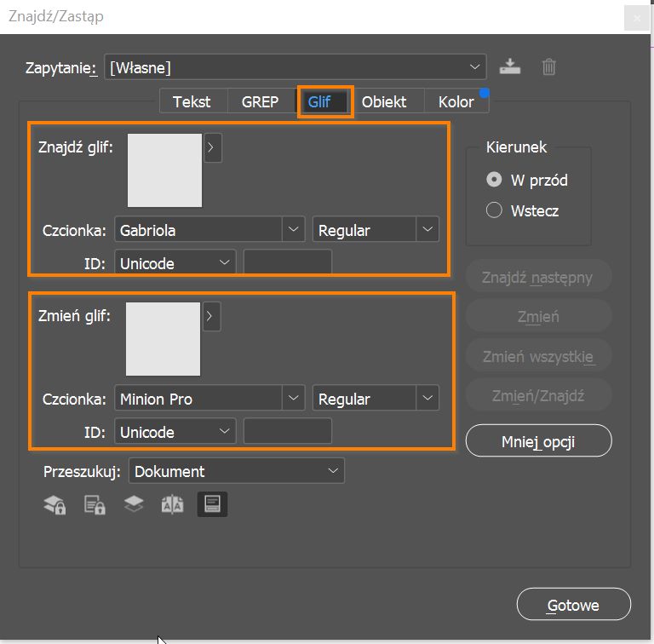The image size is (654, 644).
Task: Open glyph picker arrow beside Znajdź glif
Action: pyautogui.click(x=213, y=148)
